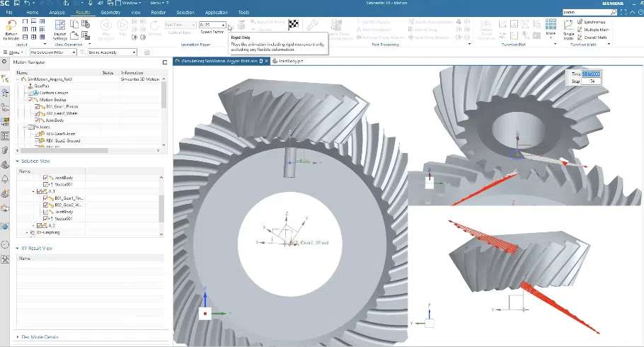644x347 pixels.
Task: Select the XY-Graphing tree item
Action: click(48, 232)
